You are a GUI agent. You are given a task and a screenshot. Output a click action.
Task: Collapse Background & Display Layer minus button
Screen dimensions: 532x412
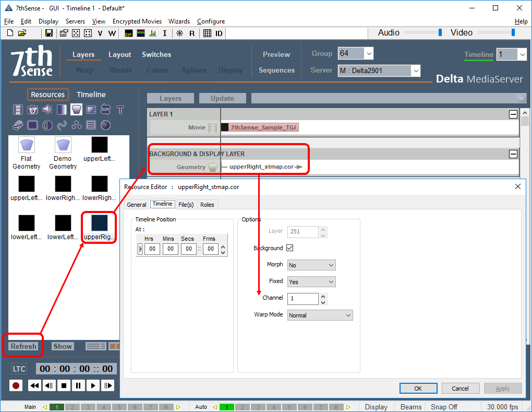[513, 154]
